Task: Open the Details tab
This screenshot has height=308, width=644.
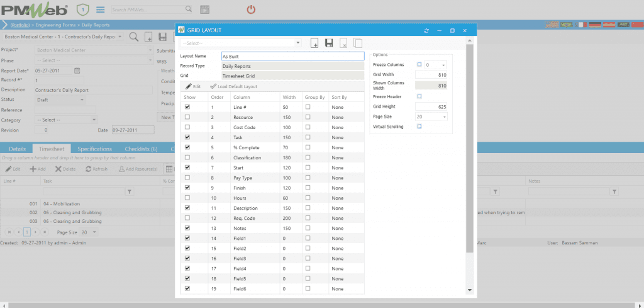Action: pos(17,149)
